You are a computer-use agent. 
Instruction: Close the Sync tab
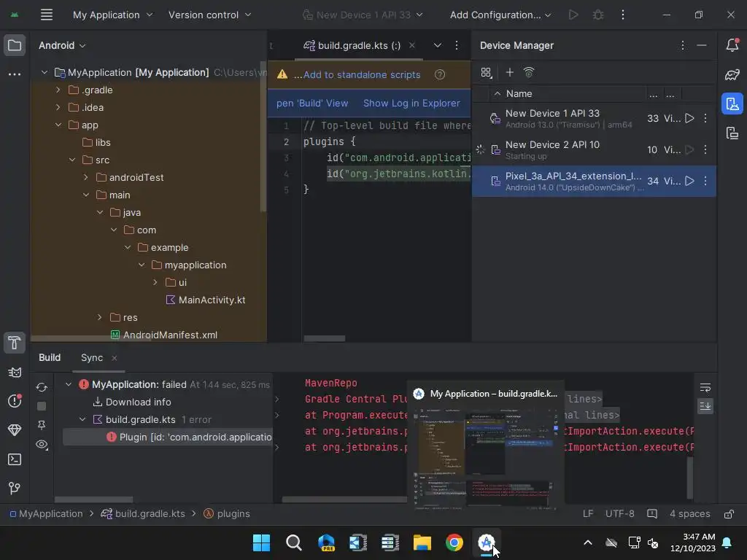tap(115, 357)
